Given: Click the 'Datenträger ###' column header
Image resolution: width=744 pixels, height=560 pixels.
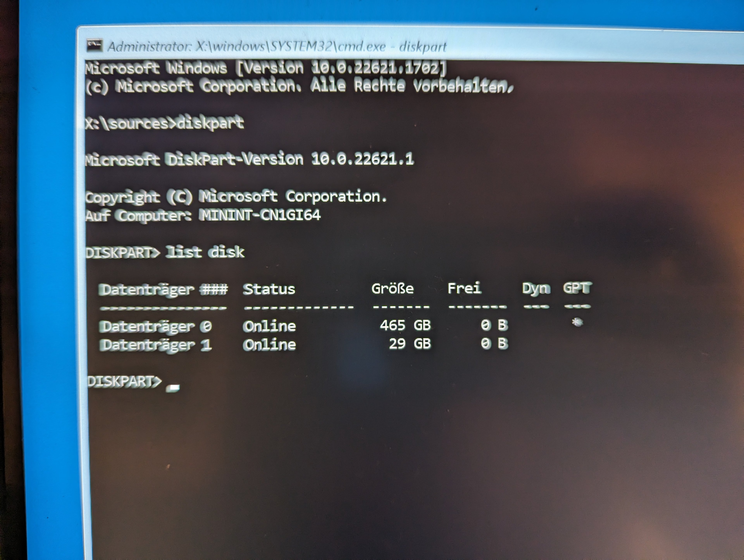Looking at the screenshot, I should pos(163,289).
